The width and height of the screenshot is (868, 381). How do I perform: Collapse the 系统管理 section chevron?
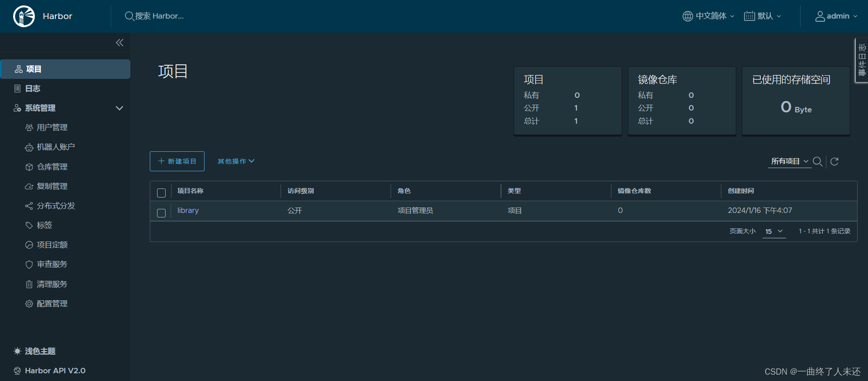point(119,108)
